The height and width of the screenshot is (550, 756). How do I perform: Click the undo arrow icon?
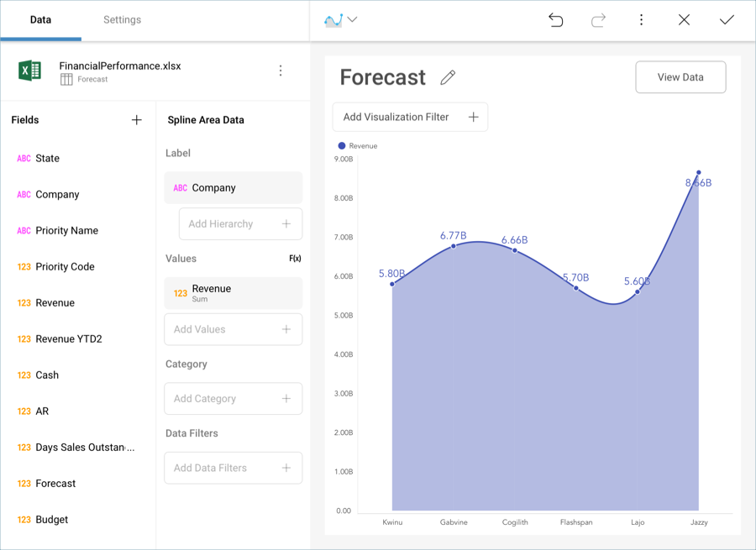click(555, 20)
